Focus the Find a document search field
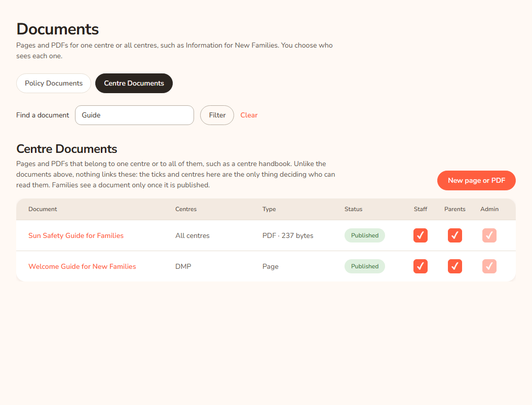532x405 pixels. click(134, 115)
